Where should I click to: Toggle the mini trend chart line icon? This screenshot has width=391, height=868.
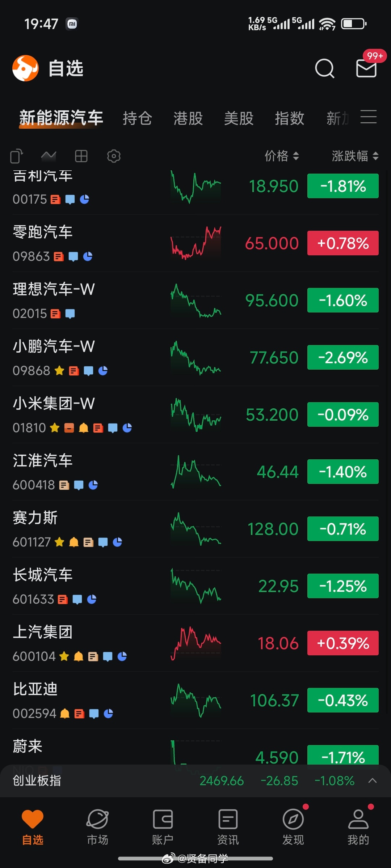[49, 156]
